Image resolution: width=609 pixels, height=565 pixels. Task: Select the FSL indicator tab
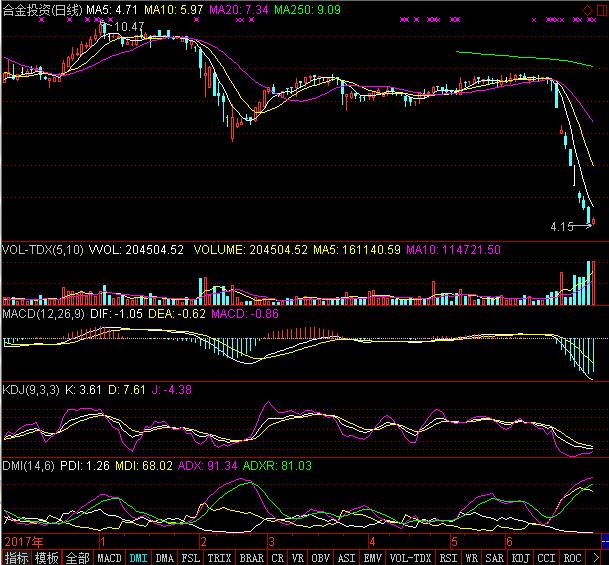(x=191, y=558)
